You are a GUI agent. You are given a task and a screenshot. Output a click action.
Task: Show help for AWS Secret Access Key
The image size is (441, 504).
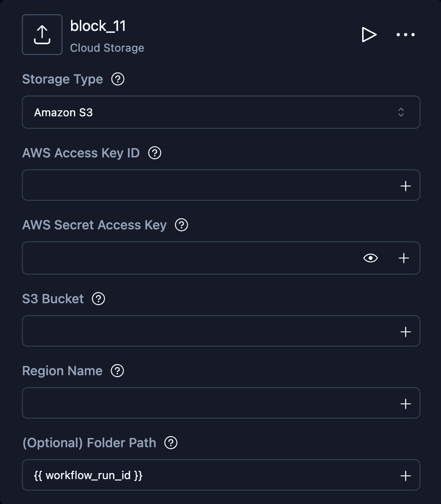(x=182, y=225)
